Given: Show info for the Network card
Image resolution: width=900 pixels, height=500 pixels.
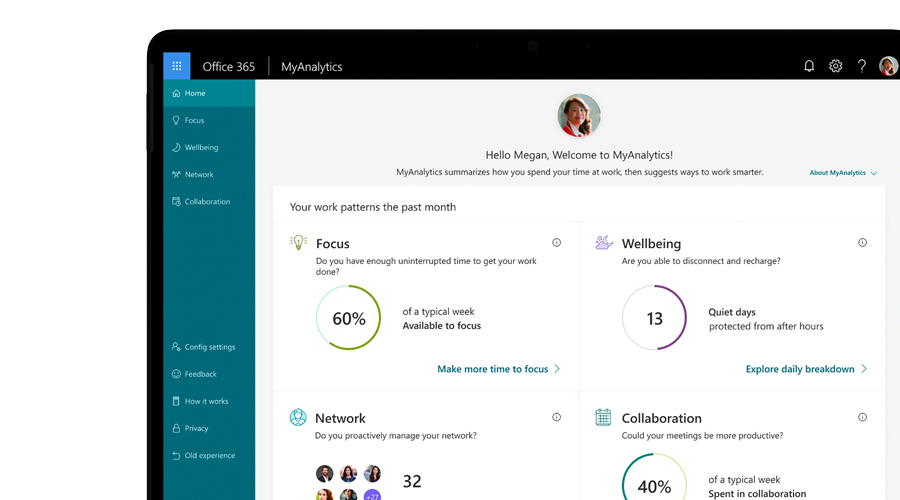Looking at the screenshot, I should pos(556,417).
